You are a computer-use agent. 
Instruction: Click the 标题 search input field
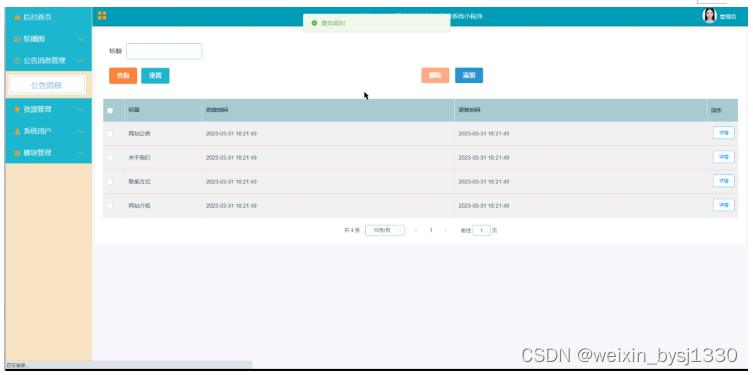[164, 51]
